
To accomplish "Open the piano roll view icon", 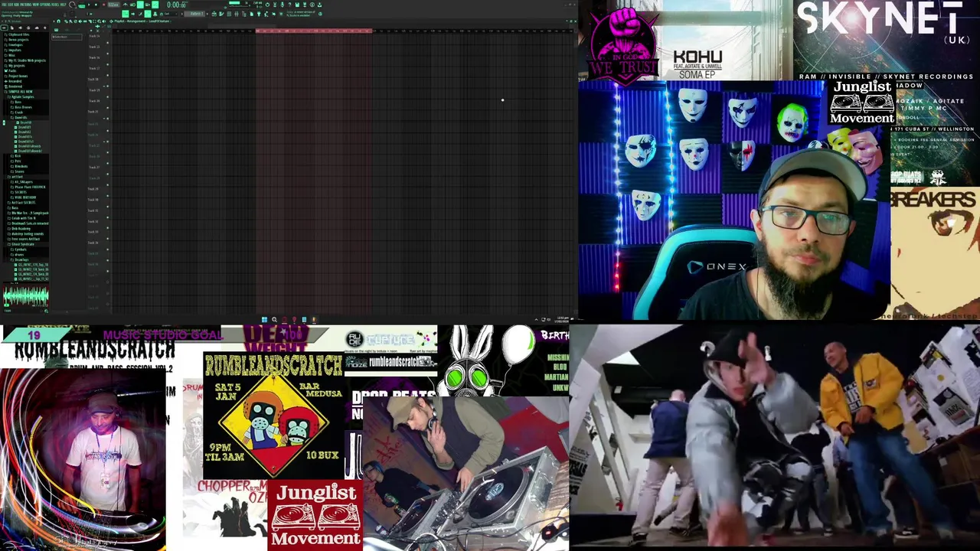I will click(x=220, y=14).
